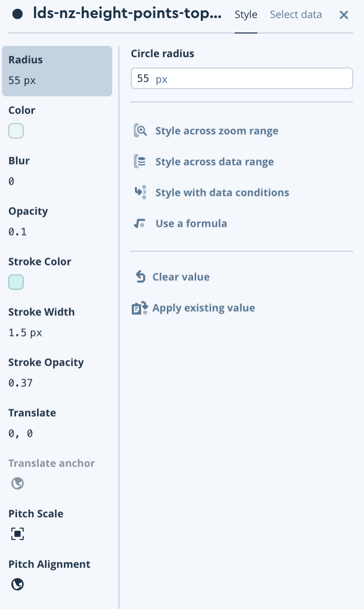
Task: Click the data conditions branch icon
Action: (x=140, y=192)
